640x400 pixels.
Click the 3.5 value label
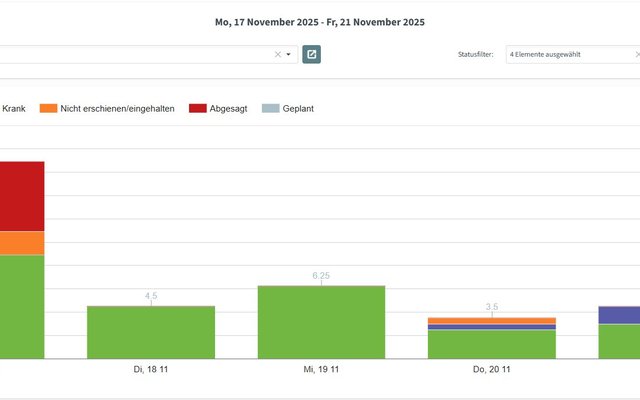pyautogui.click(x=492, y=307)
